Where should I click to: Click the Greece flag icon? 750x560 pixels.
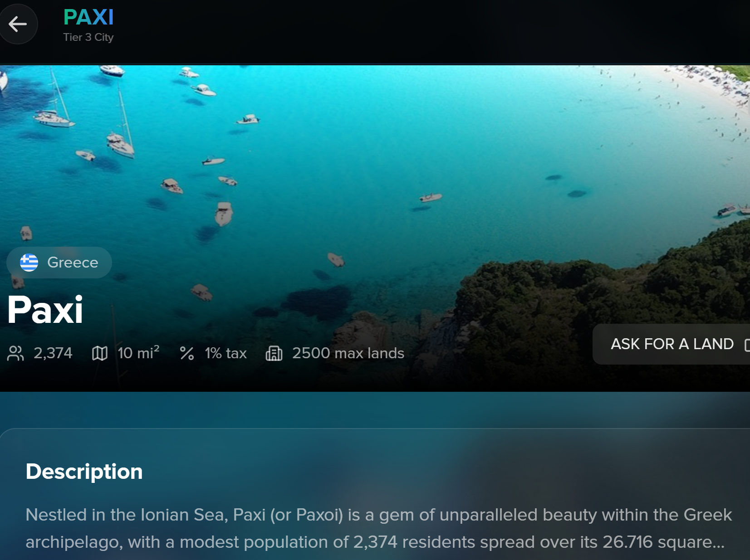click(x=29, y=263)
